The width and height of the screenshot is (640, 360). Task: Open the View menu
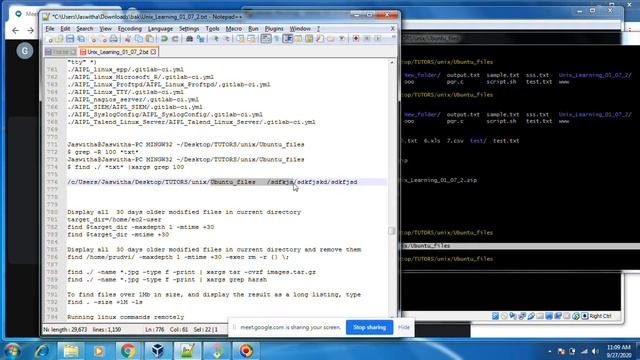[x=105, y=29]
